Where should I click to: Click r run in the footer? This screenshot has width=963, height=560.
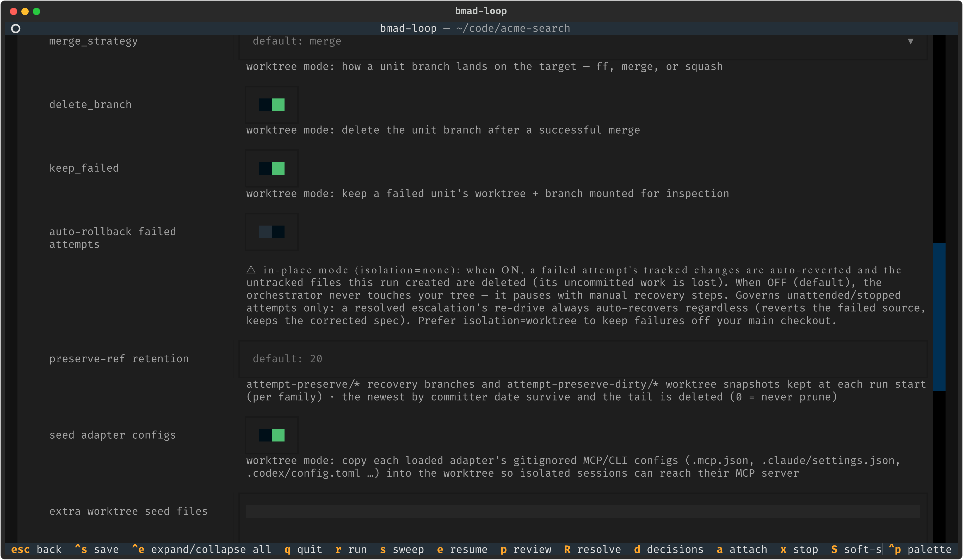coord(351,549)
